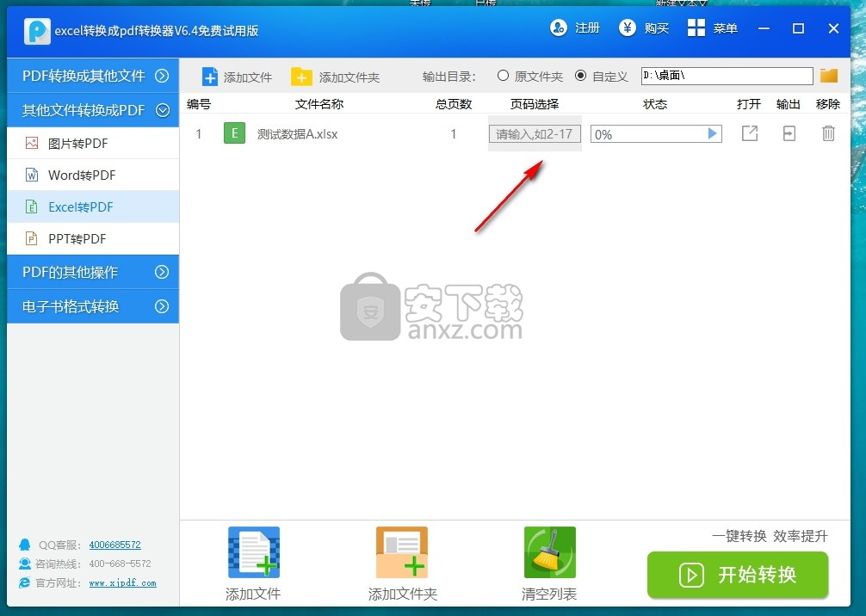Click page range input 请输入,如2-17
This screenshot has width=866, height=616.
click(x=534, y=133)
